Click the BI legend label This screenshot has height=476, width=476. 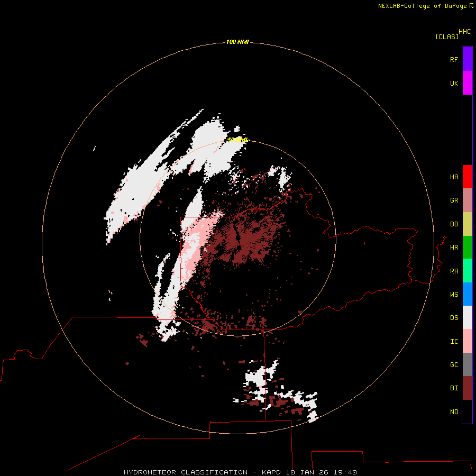coord(454,388)
